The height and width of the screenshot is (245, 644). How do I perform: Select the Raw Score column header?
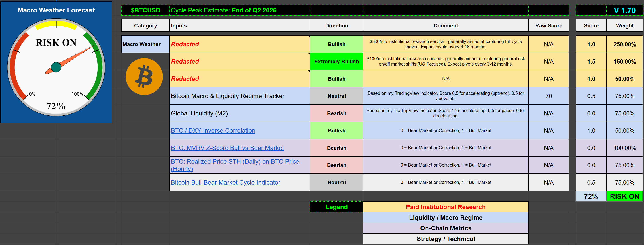click(548, 26)
